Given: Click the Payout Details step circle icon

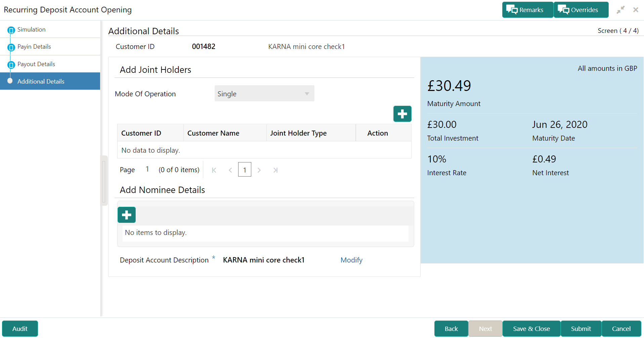Looking at the screenshot, I should [11, 65].
